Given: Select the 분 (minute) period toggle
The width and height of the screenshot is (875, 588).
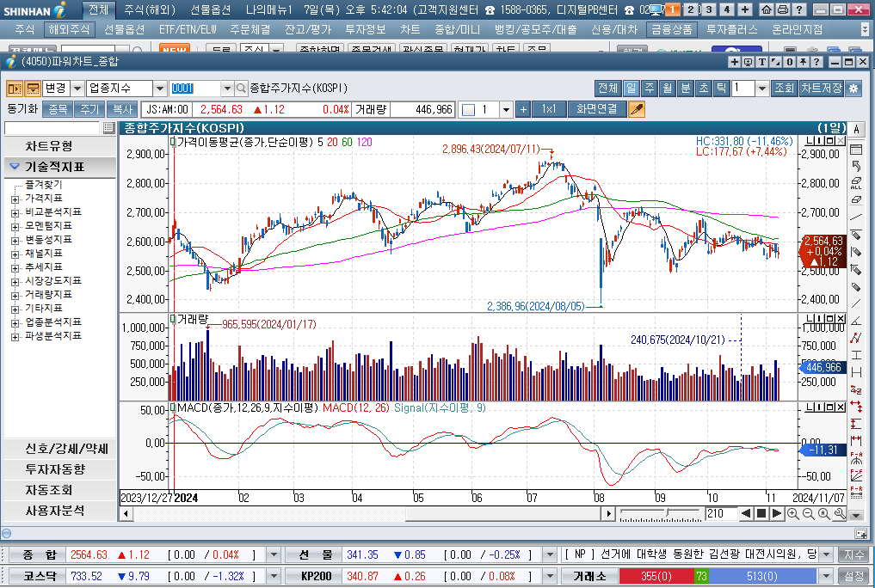Looking at the screenshot, I should coord(685,88).
